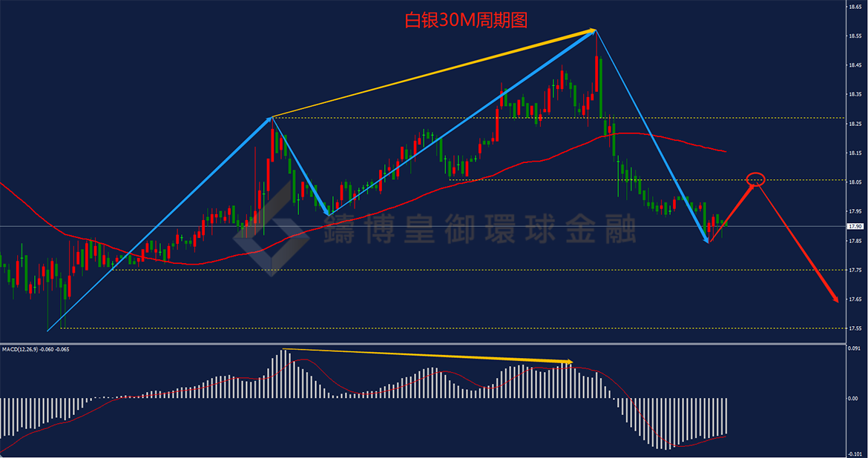Click the 18.05 price scale label
This screenshot has width=868, height=458.
coord(855,182)
